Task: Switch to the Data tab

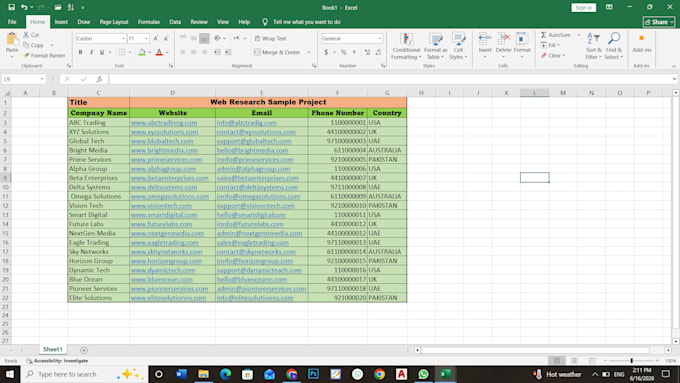Action: (175, 22)
